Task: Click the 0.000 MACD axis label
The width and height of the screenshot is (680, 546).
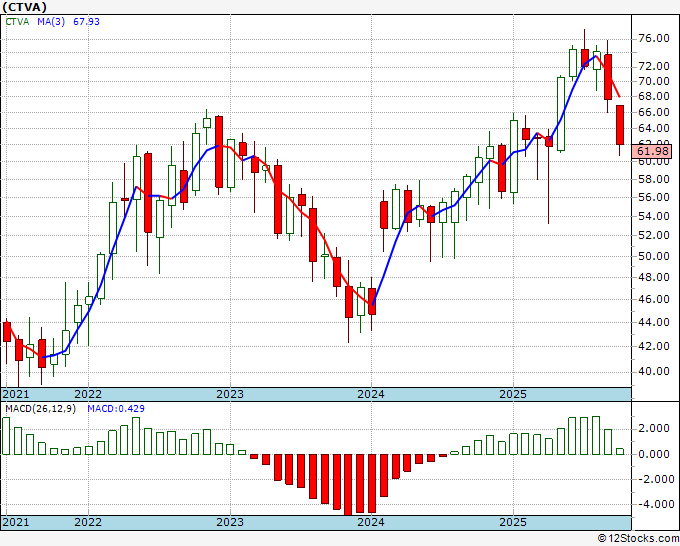Action: (654, 454)
